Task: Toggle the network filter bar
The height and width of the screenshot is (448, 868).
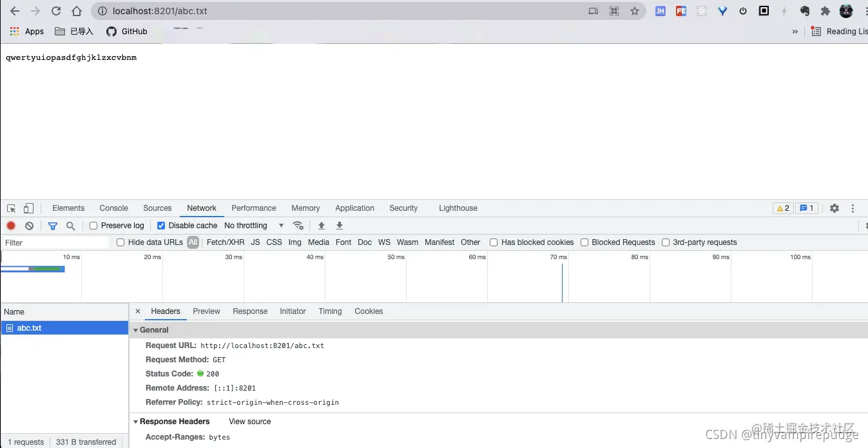Action: [x=53, y=226]
